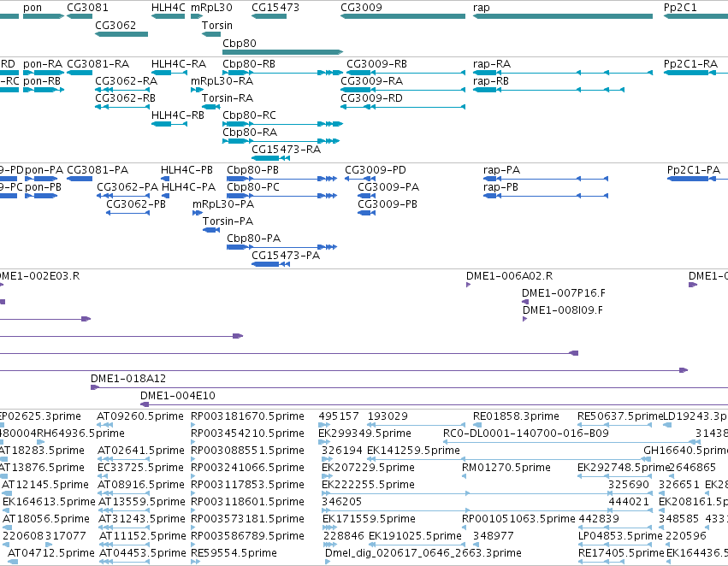Screen dimensions: 728x566
Task: Select the Cbp80-RB transcript label
Action: coord(249,63)
